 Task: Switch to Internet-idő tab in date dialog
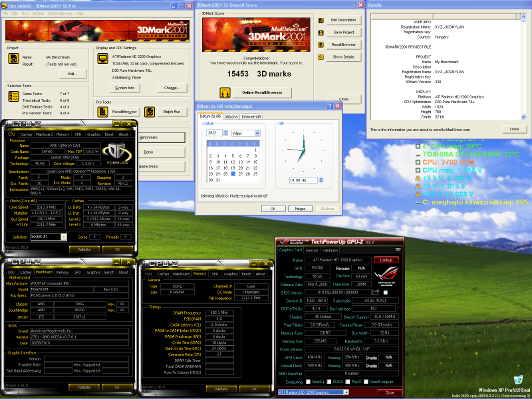pyautogui.click(x=251, y=117)
